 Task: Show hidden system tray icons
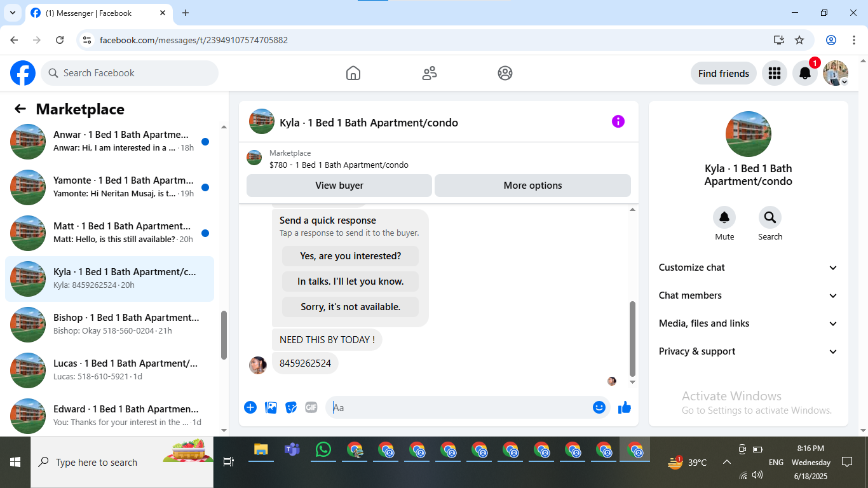(727, 462)
